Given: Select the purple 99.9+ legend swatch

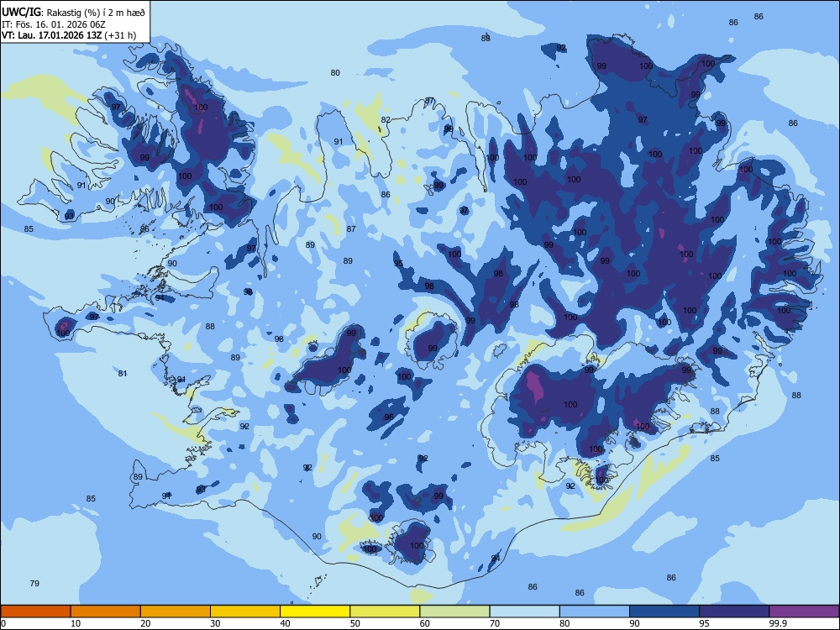Looking at the screenshot, I should (x=804, y=612).
